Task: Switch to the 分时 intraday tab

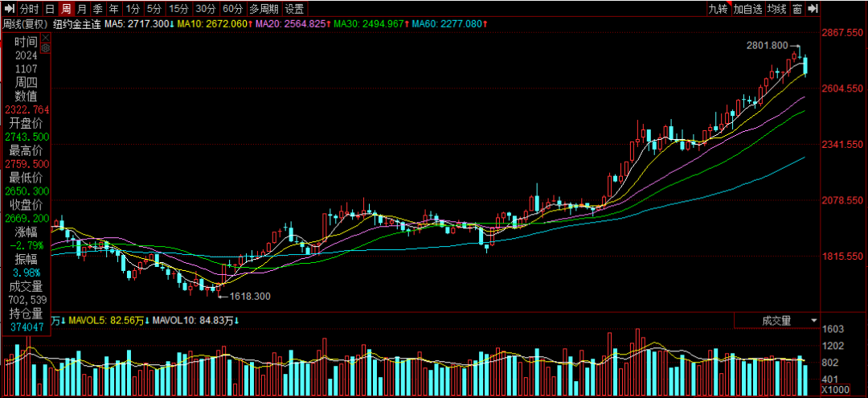Action: coord(29,9)
